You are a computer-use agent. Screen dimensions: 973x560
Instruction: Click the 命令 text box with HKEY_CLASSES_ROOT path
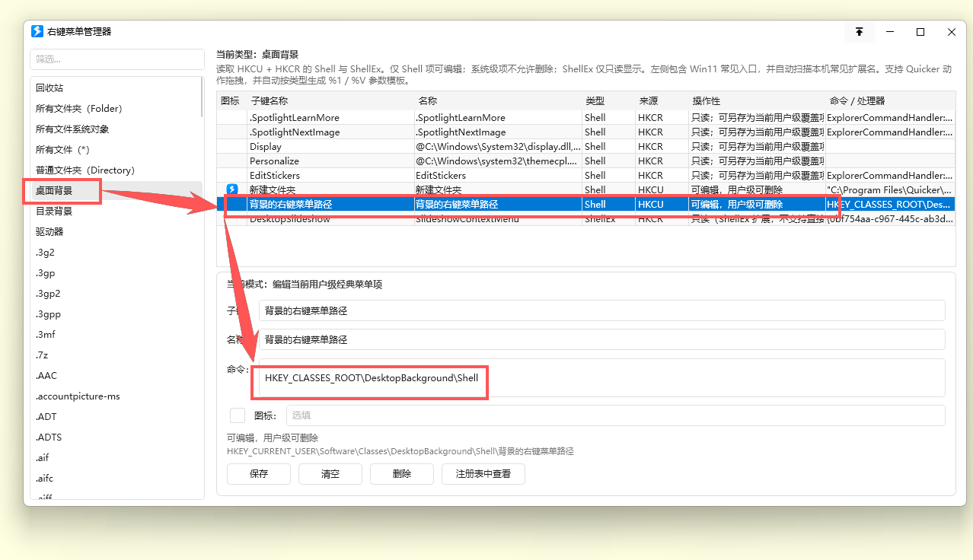click(601, 378)
